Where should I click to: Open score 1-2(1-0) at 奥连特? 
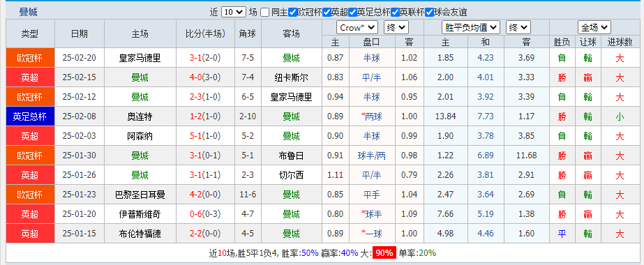[205, 116]
